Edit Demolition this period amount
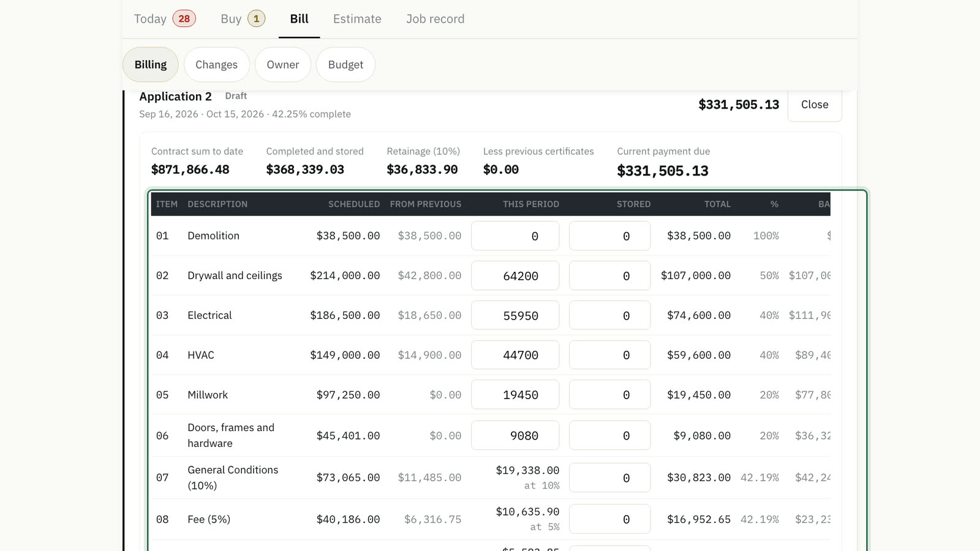The width and height of the screenshot is (980, 551). click(515, 236)
